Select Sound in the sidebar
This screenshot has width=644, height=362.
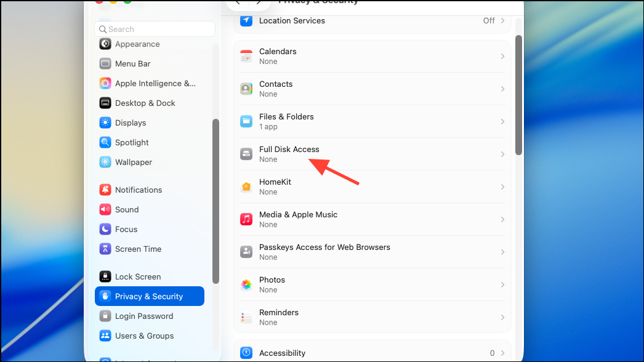[x=150, y=209]
